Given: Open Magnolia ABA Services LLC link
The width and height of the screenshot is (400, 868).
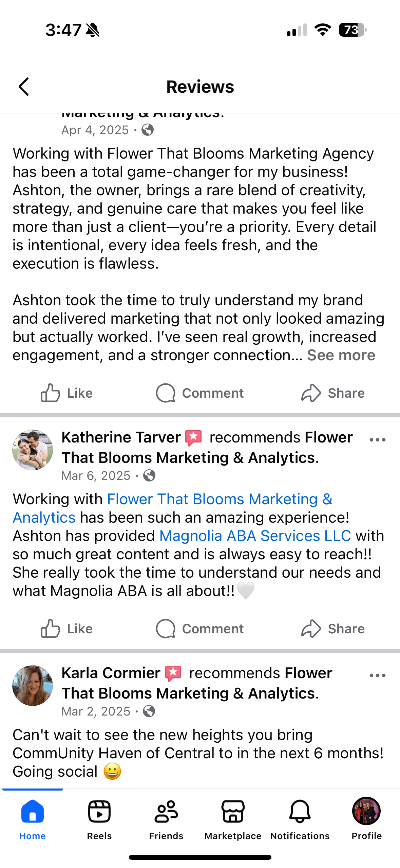Looking at the screenshot, I should [x=255, y=536].
